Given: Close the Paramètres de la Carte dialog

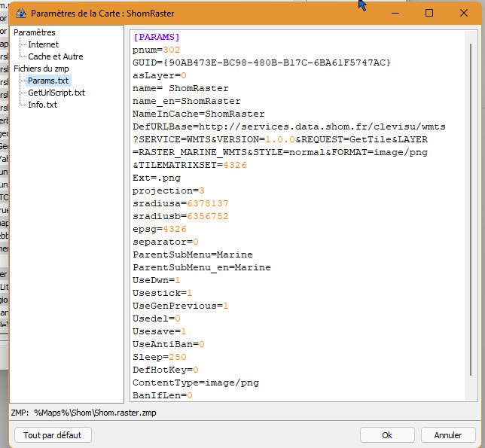Looking at the screenshot, I should pyautogui.click(x=464, y=14).
